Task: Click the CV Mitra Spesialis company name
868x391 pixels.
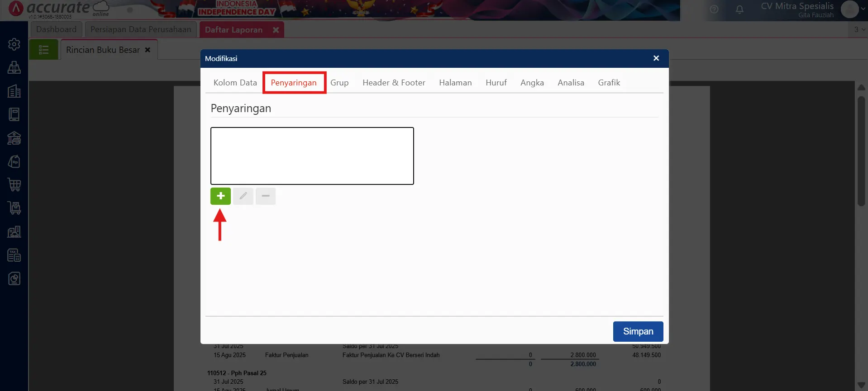Action: [x=797, y=6]
